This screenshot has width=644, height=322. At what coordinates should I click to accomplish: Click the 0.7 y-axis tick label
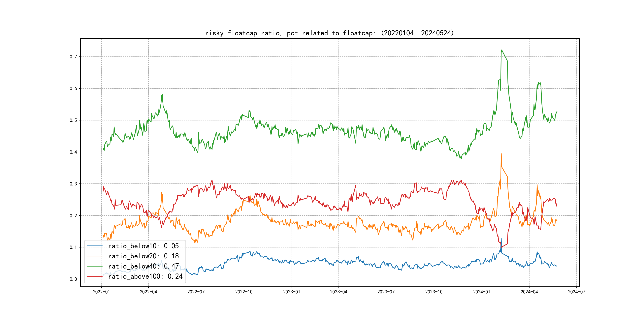[73, 57]
